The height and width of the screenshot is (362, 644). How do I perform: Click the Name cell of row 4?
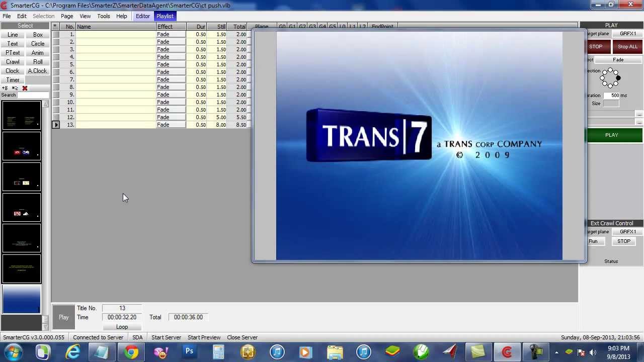(116, 57)
